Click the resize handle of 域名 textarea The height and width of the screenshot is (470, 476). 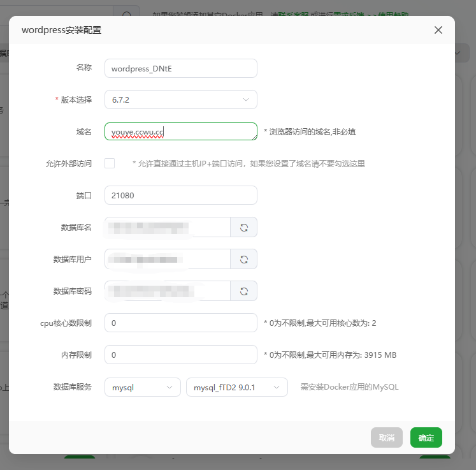point(254,137)
